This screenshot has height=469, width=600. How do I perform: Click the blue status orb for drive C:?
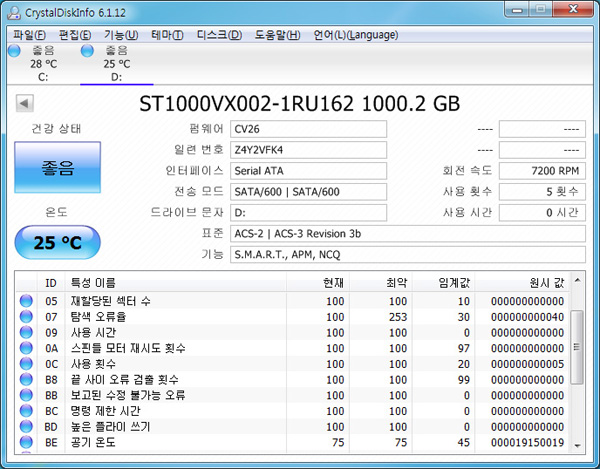(x=14, y=50)
